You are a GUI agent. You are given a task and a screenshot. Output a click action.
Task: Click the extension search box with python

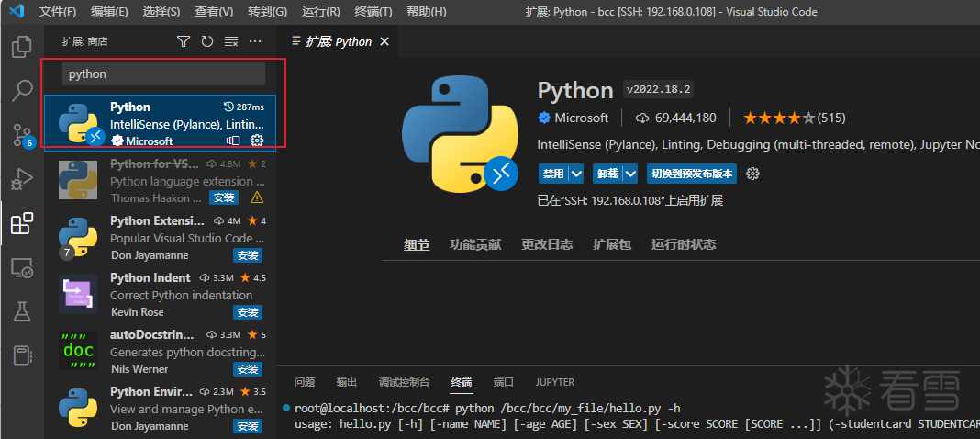(x=163, y=73)
